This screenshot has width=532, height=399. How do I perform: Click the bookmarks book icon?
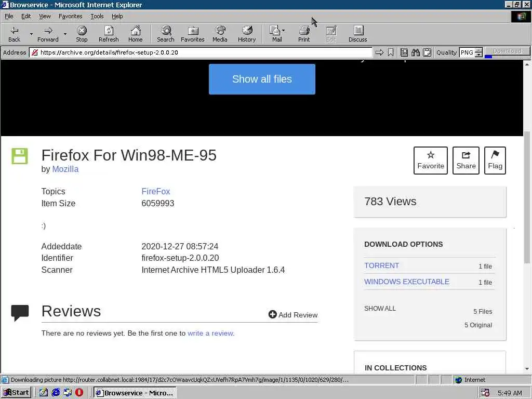click(x=404, y=52)
